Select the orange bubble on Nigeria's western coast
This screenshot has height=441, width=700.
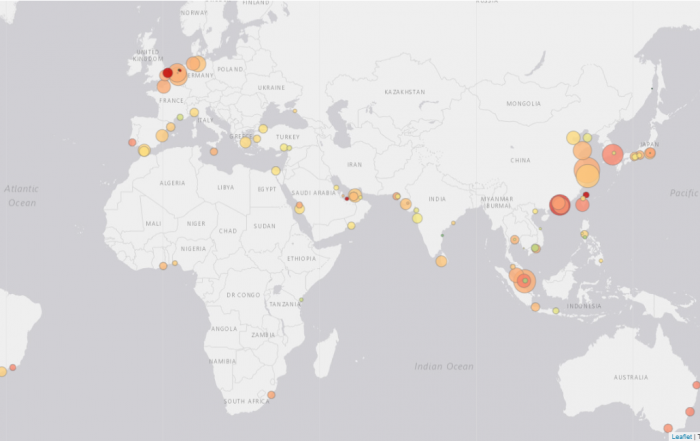point(163,266)
